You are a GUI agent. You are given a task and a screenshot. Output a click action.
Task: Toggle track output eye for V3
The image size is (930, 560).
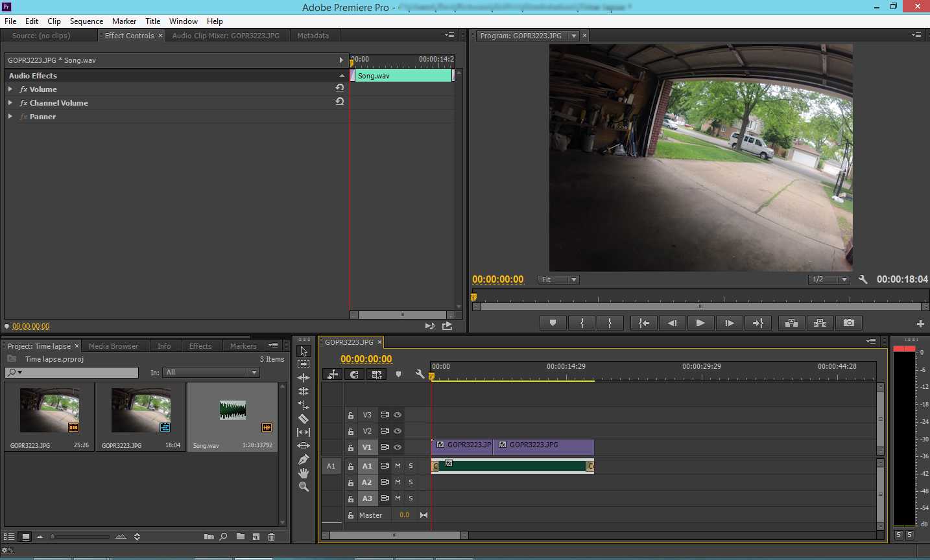tap(398, 415)
